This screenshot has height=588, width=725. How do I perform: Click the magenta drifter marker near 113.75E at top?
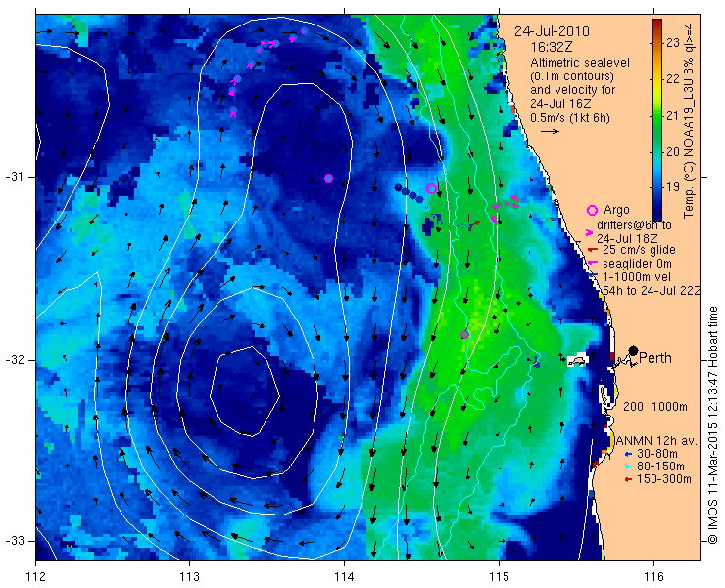click(x=304, y=31)
